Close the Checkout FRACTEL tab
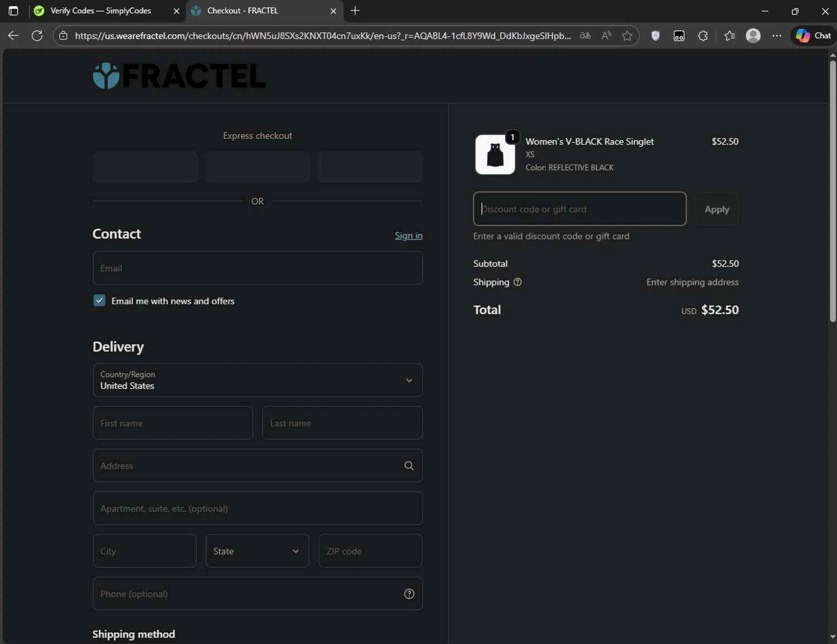837x644 pixels. click(x=333, y=11)
